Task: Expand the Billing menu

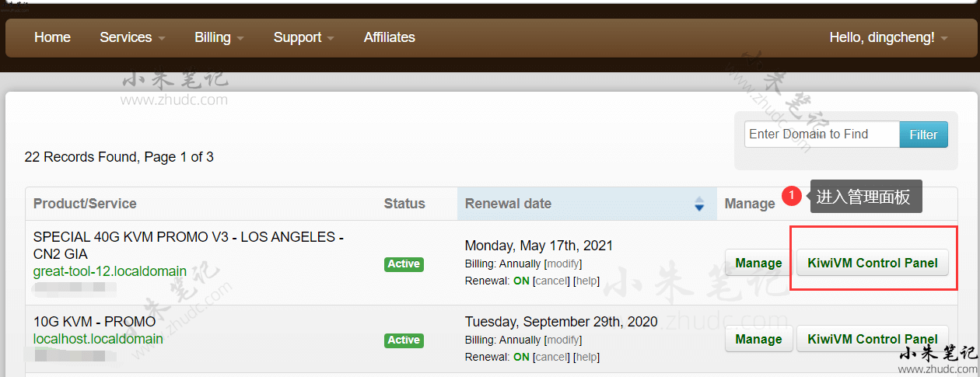Action: [x=219, y=37]
